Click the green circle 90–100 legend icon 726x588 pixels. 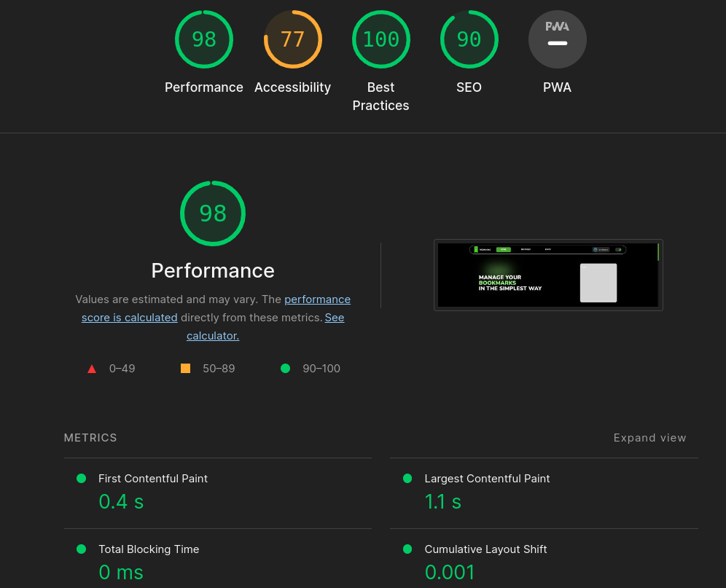coord(285,369)
